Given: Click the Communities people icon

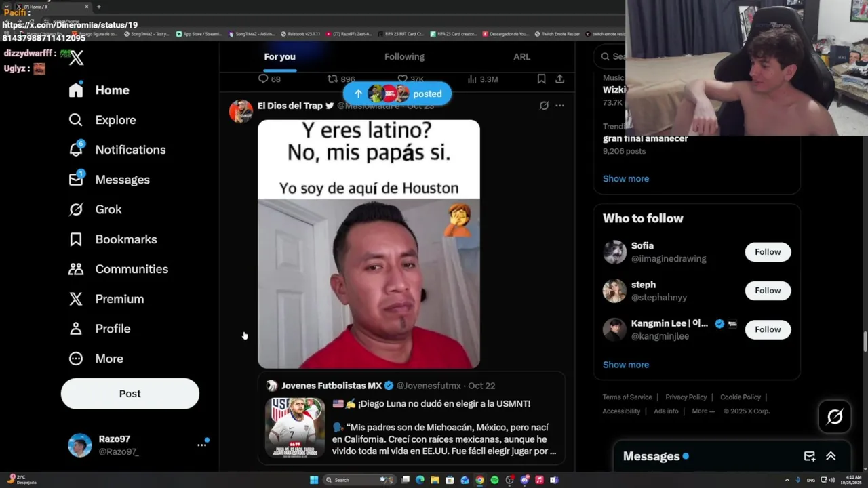Looking at the screenshot, I should click(x=76, y=269).
